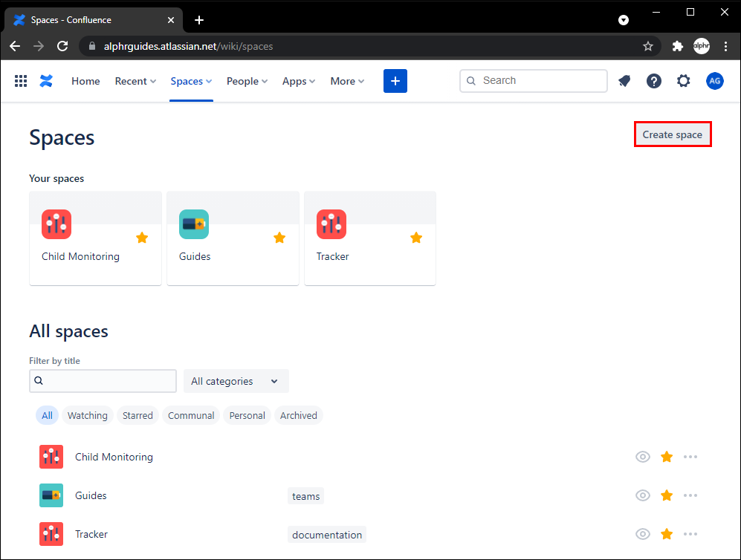Open more actions for the Child Monitoring row
The image size is (741, 560).
tap(690, 457)
